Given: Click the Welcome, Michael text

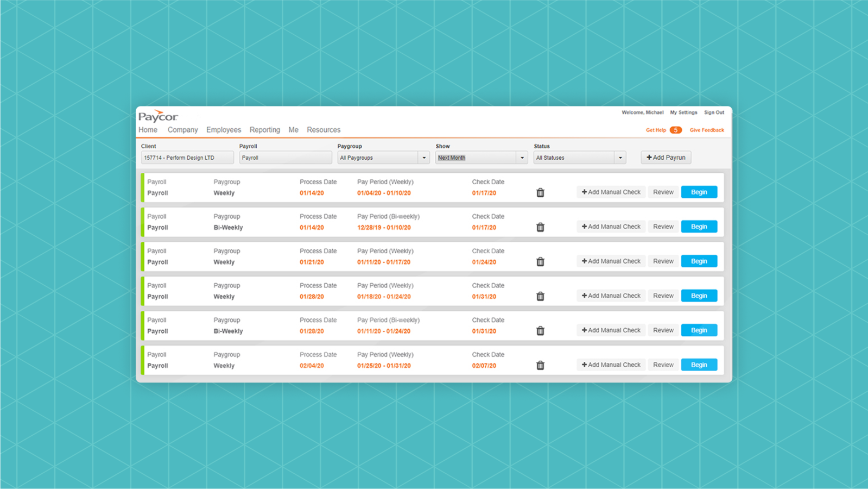Looking at the screenshot, I should (x=643, y=112).
